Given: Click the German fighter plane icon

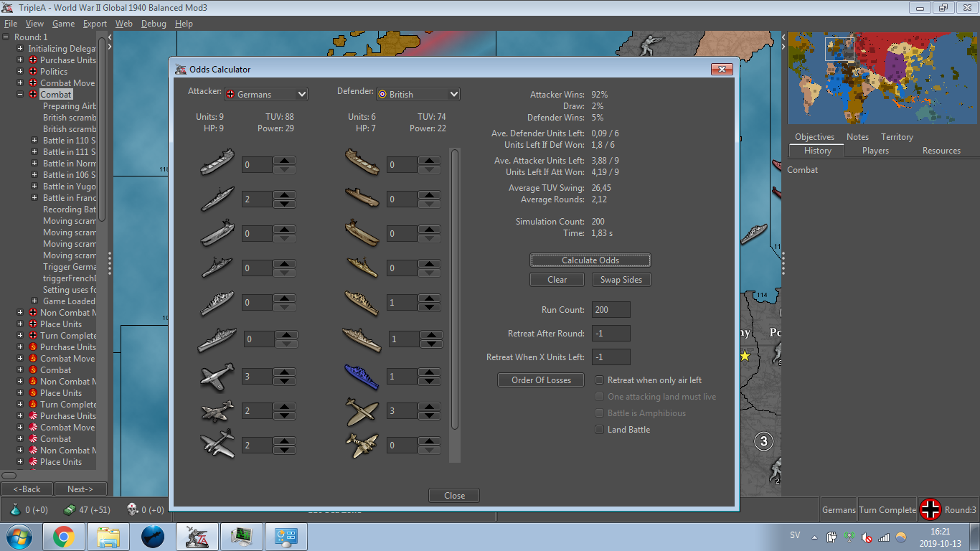Looking at the screenshot, I should pyautogui.click(x=217, y=376).
